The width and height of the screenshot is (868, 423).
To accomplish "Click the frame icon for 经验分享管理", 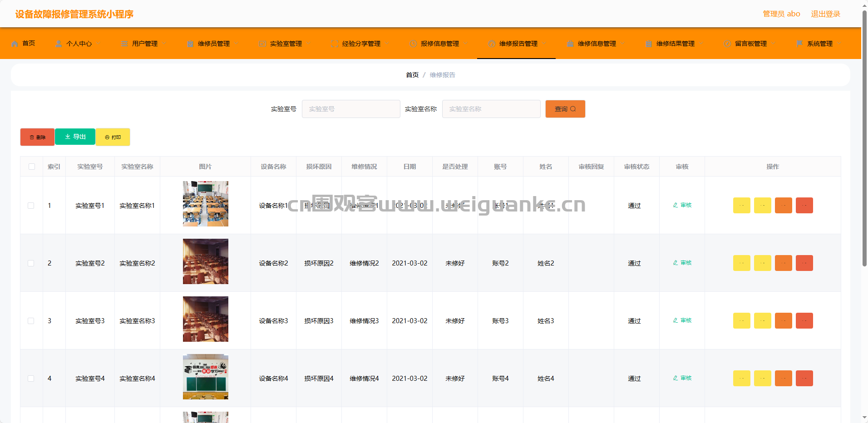I will [335, 44].
